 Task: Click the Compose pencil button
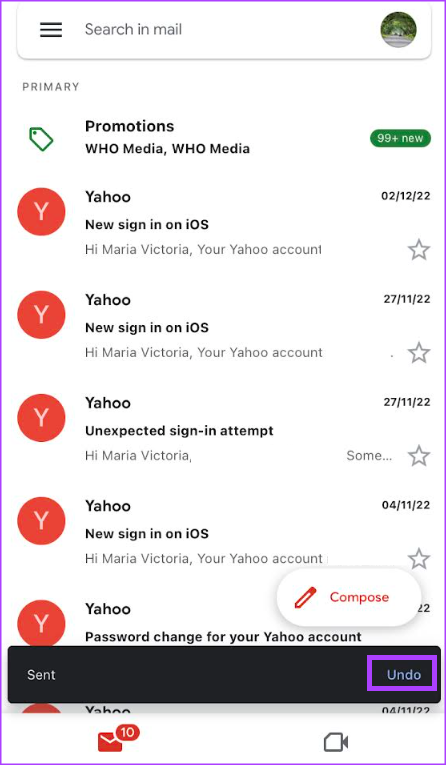tap(349, 597)
